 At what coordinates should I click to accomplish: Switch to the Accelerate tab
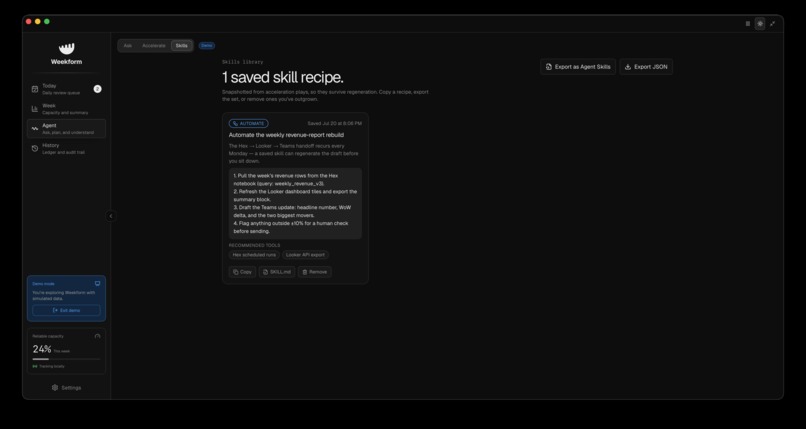pyautogui.click(x=154, y=46)
